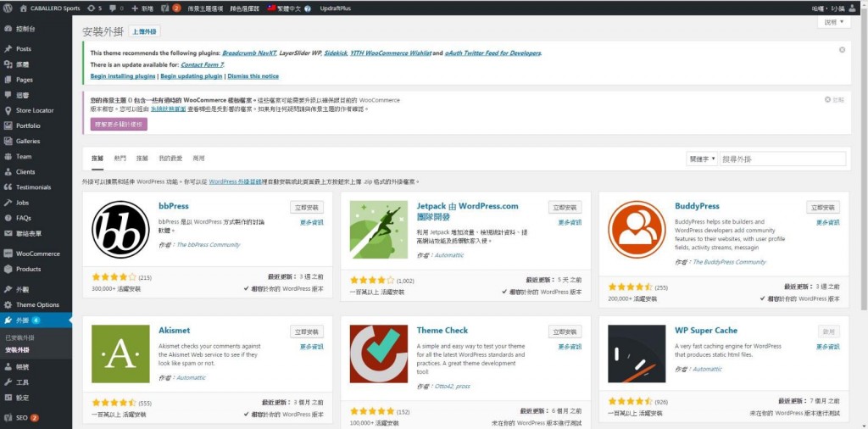The width and height of the screenshot is (868, 429).
Task: Open Breadcrumb NavXT link
Action: [249, 53]
